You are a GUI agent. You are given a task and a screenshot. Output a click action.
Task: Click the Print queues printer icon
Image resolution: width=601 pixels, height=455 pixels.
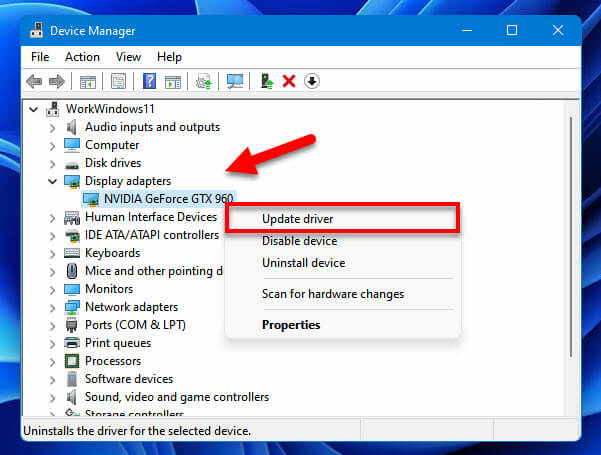click(x=72, y=343)
